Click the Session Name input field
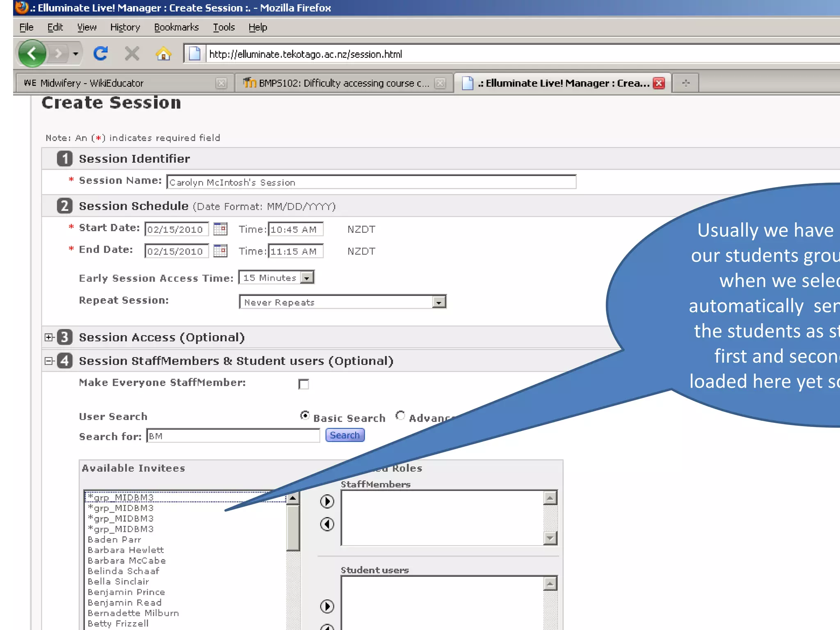The width and height of the screenshot is (840, 630). coord(371,182)
